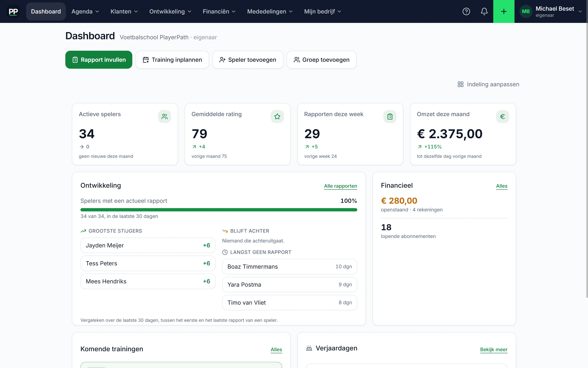Image resolution: width=588 pixels, height=368 pixels.
Task: Open Alles link in Komende trainingen
Action: click(x=276, y=350)
